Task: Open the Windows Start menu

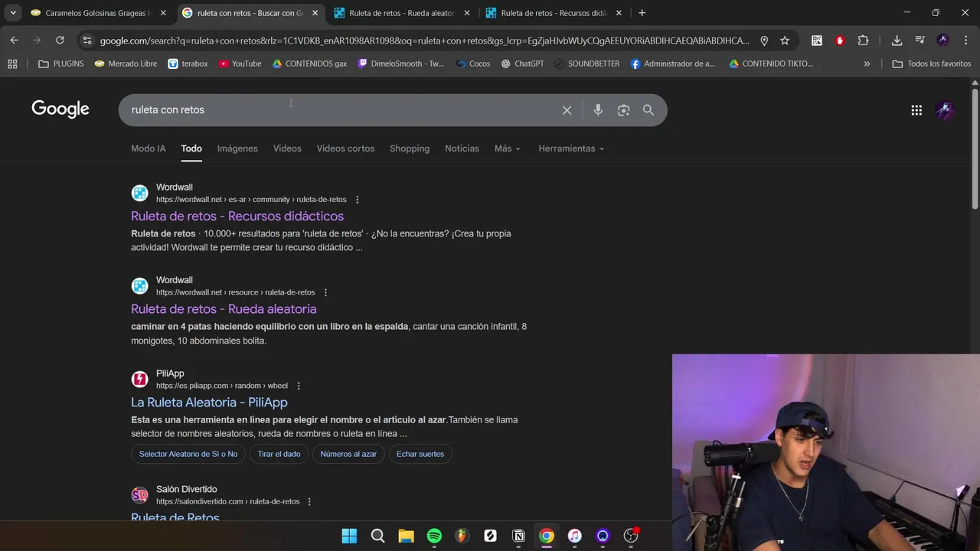Action: click(x=349, y=536)
